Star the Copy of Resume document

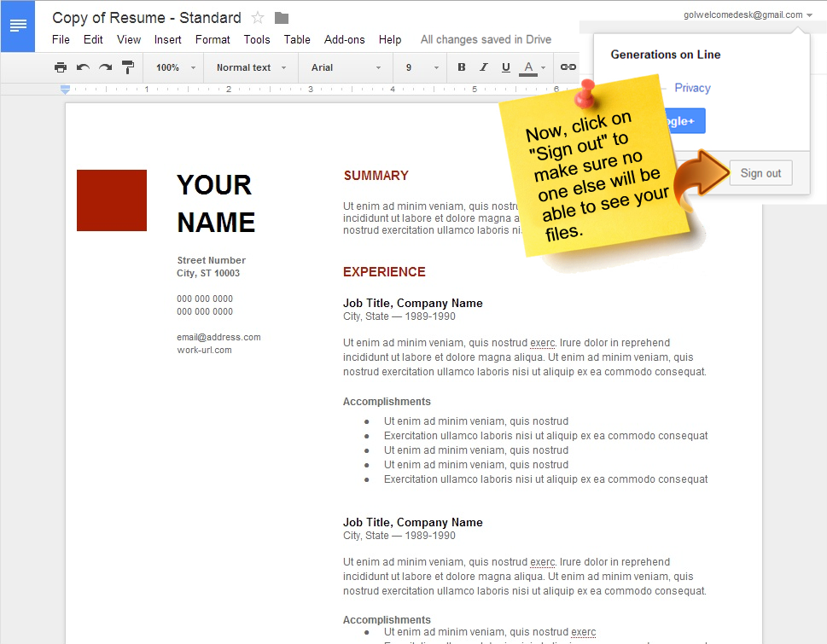coord(258,18)
